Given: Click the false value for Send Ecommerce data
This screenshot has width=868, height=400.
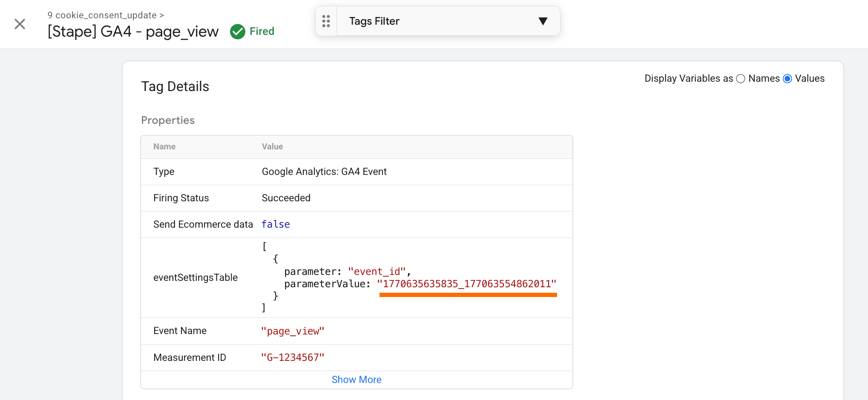Looking at the screenshot, I should point(276,224).
